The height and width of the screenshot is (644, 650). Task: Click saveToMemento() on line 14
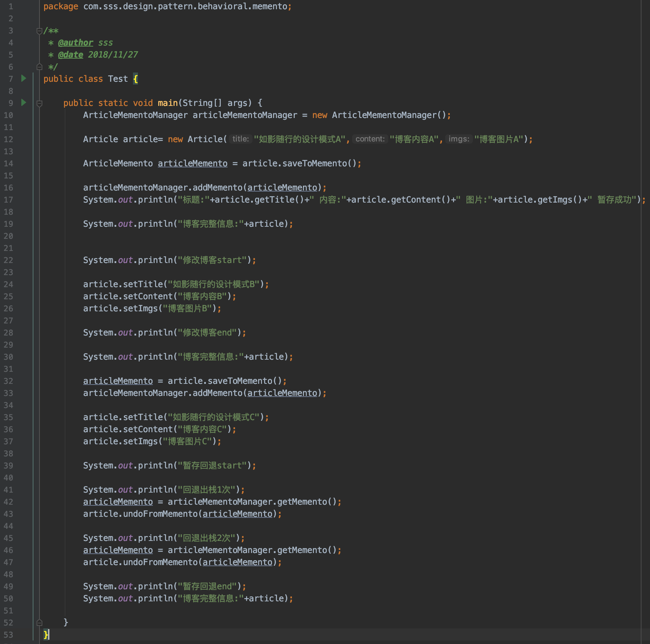point(319,163)
